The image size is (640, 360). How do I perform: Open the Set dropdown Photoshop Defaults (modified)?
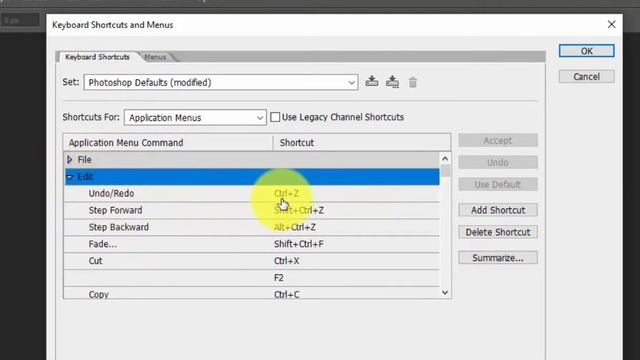tap(221, 82)
